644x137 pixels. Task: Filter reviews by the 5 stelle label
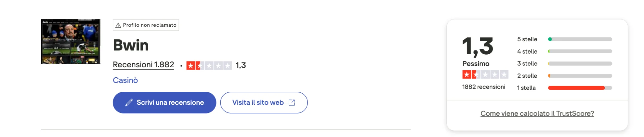click(527, 39)
